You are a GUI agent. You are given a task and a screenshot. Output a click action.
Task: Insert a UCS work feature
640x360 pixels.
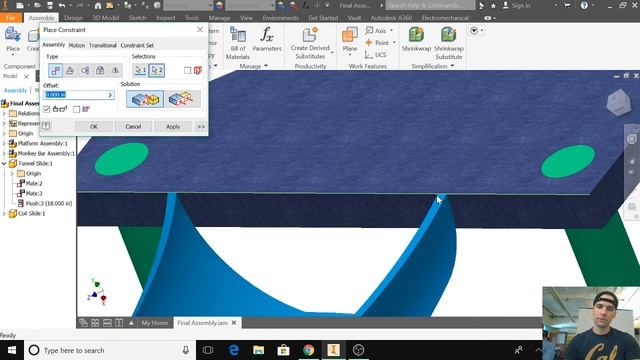[x=376, y=55]
